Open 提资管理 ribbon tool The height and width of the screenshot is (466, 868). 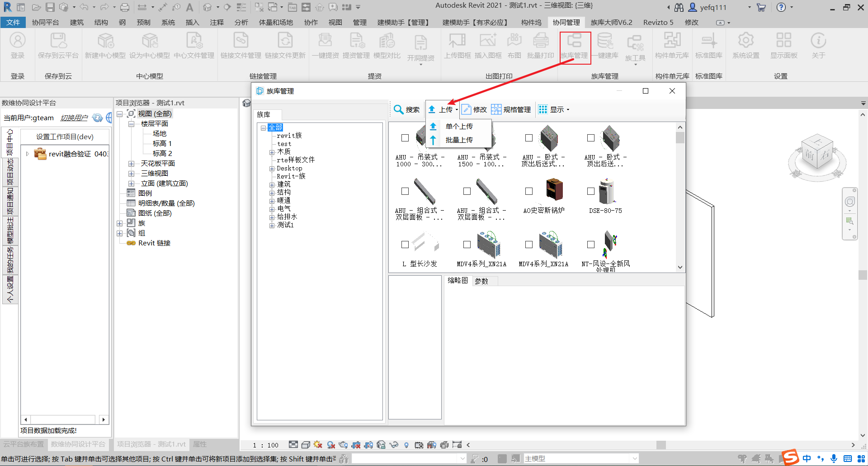click(x=356, y=45)
